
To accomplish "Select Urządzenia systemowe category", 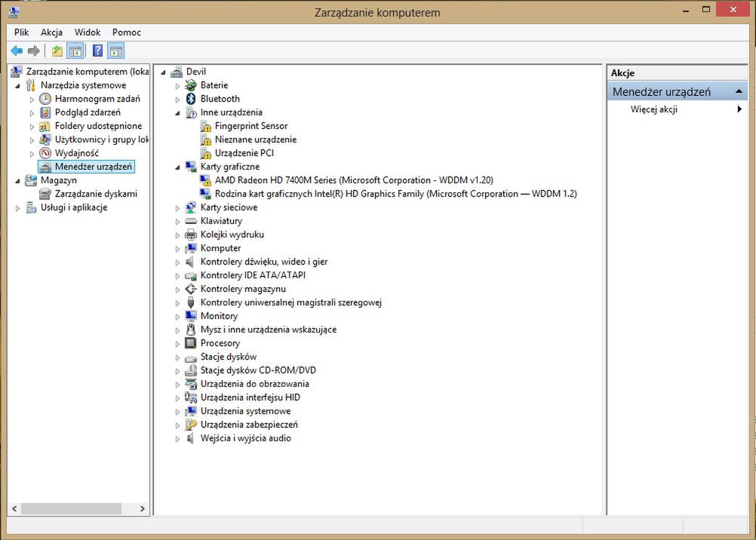I will 245,411.
